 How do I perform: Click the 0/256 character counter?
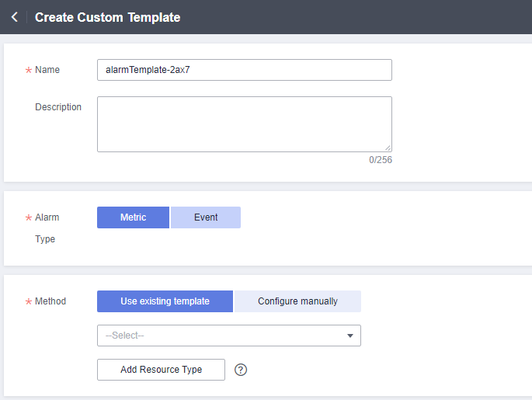point(381,160)
